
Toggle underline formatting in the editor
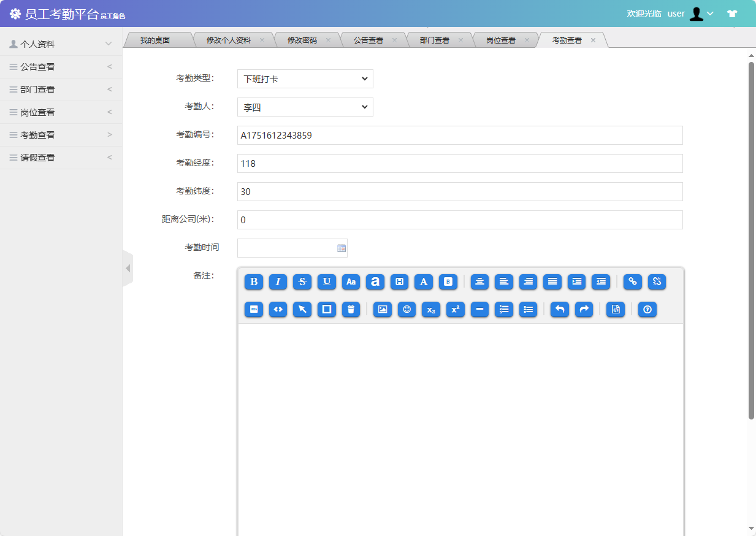click(327, 282)
